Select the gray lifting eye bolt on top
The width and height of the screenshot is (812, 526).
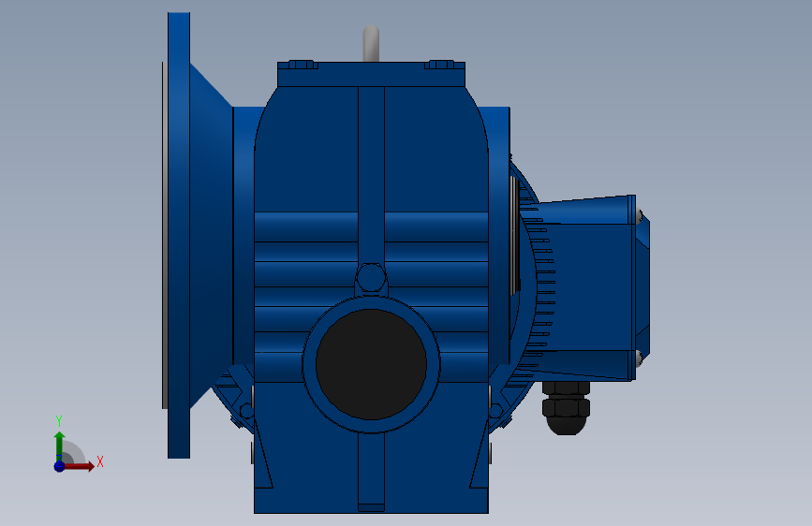[371, 43]
